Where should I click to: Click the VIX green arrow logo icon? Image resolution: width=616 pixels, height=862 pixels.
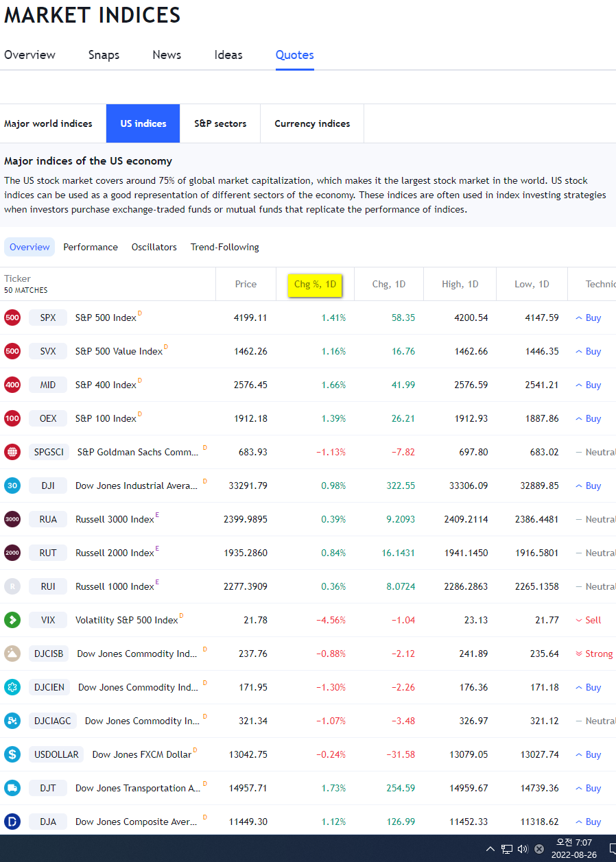pos(12,620)
